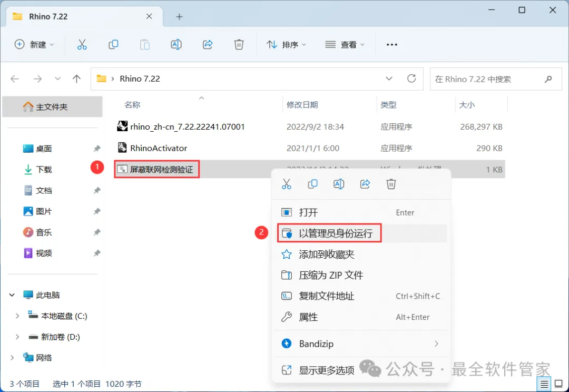Click the Copy icon in context menu
This screenshot has width=569, height=392.
pos(312,184)
